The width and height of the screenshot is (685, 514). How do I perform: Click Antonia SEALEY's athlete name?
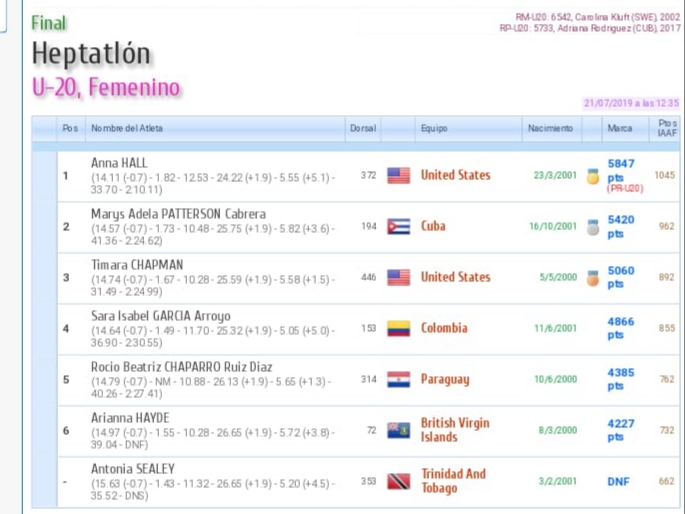tap(133, 468)
